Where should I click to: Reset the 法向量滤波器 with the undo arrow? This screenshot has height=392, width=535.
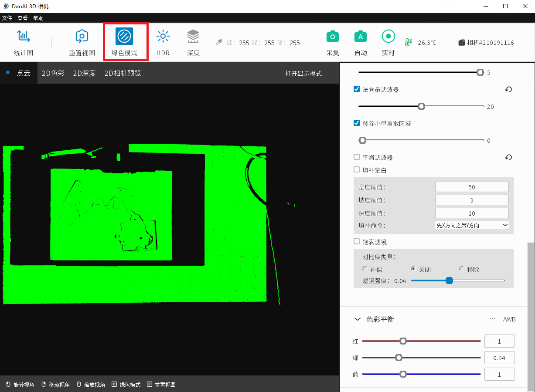508,90
